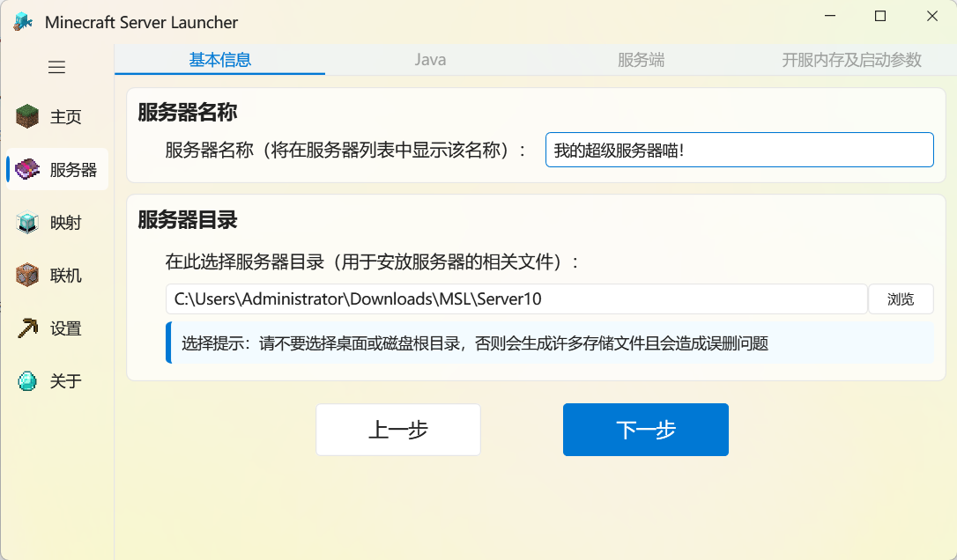Click the Minecraft Server Launcher logo icon
The width and height of the screenshot is (957, 560).
(x=23, y=22)
